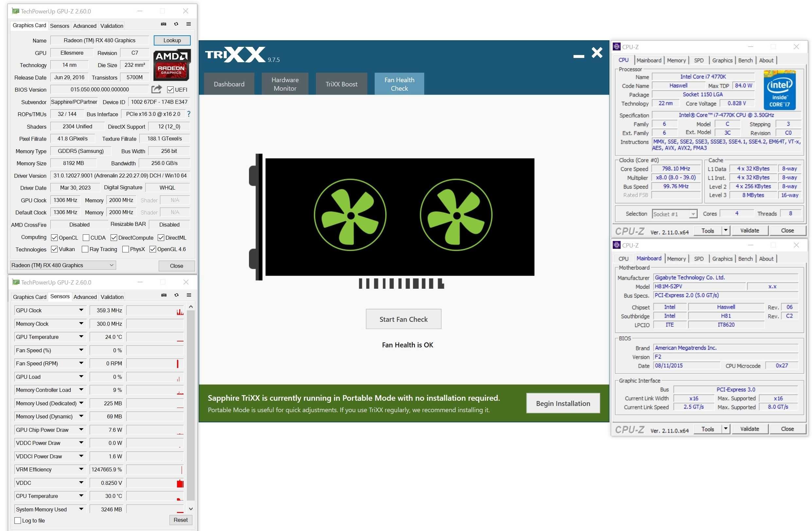This screenshot has width=812, height=531.
Task: Toggle CUDA checkbox
Action: tap(86, 237)
